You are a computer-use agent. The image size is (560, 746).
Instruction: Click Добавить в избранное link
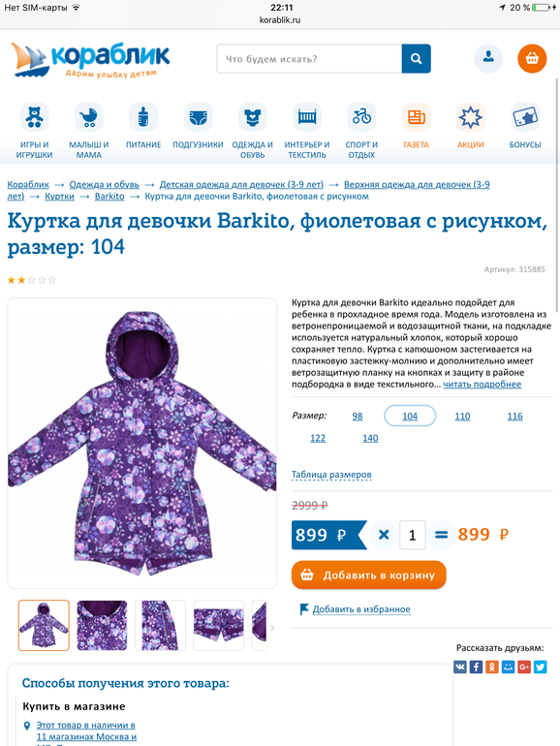(361, 609)
